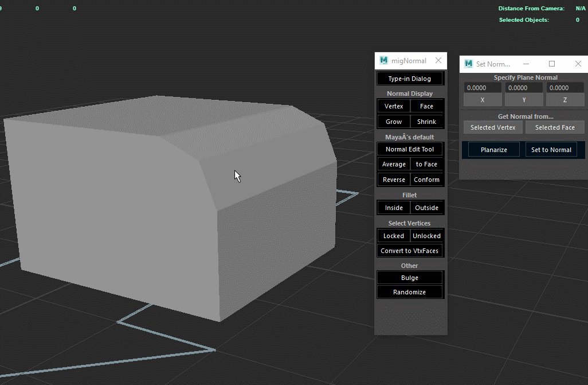The height and width of the screenshot is (385, 588).
Task: Toggle Vertex normal display
Action: coord(393,106)
